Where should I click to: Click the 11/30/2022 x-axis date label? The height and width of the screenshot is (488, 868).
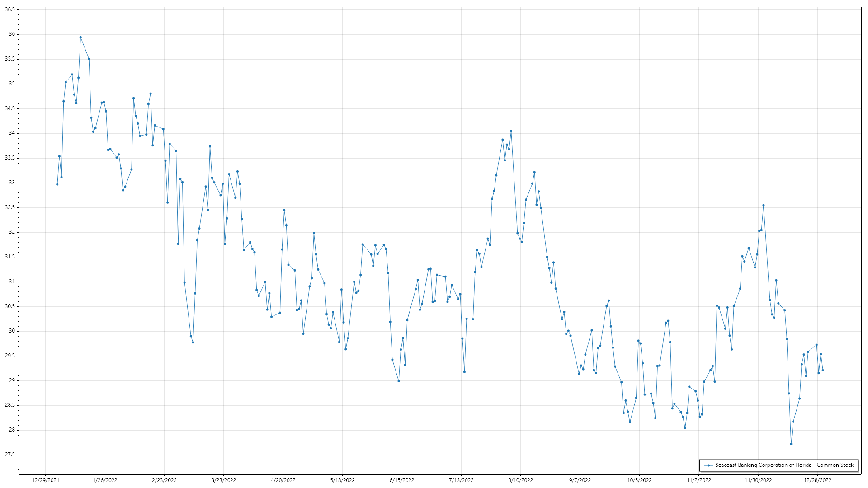(x=758, y=480)
